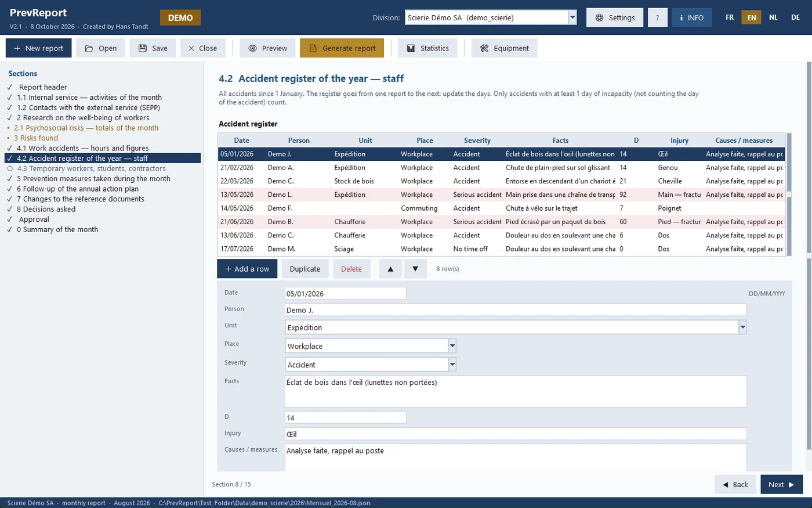Click the Facts text area
The image size is (812, 508).
pyautogui.click(x=516, y=391)
